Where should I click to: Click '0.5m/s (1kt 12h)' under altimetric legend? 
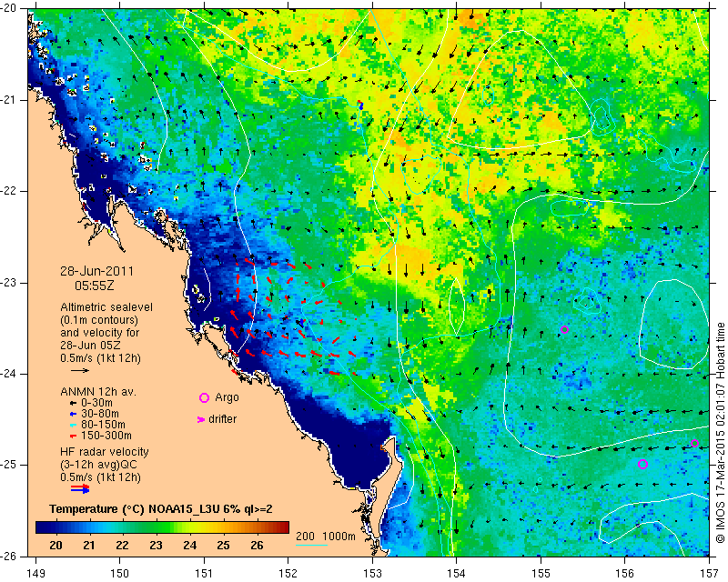(100, 357)
